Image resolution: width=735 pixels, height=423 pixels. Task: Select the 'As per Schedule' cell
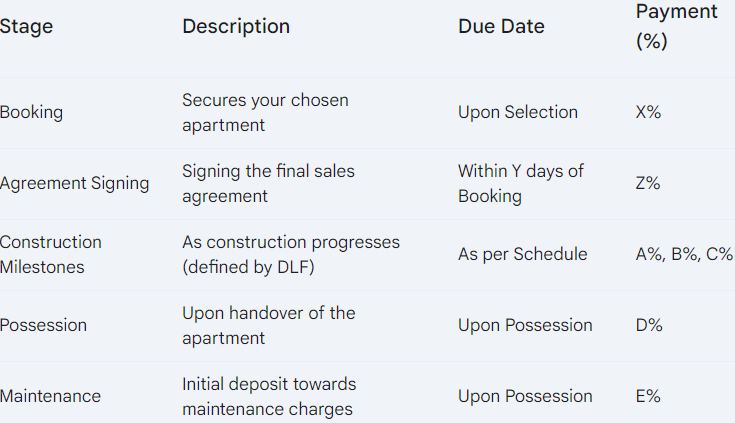522,255
